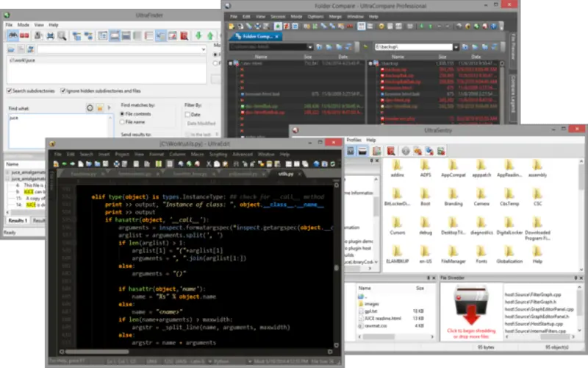Screen dimensions: 588x368
Task: Click the green back arrow in UltraEdit toolbar
Action: point(64,163)
